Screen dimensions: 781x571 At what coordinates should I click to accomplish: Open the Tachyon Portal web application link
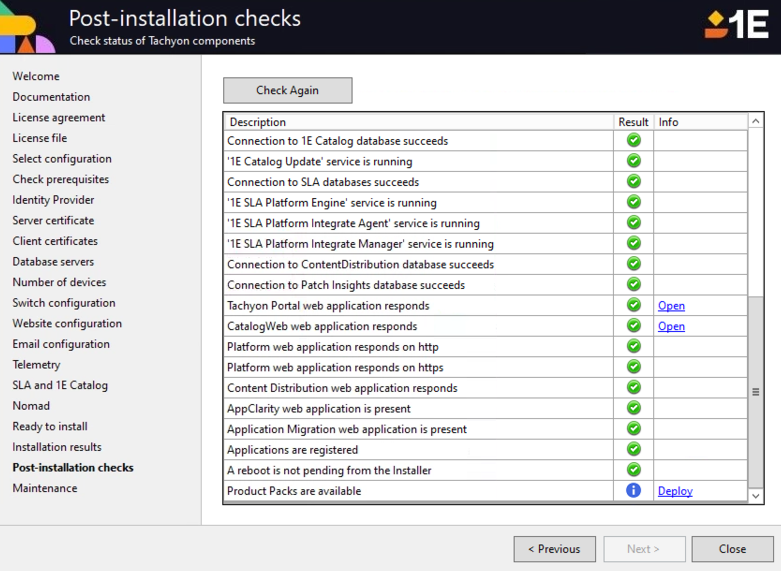point(671,306)
